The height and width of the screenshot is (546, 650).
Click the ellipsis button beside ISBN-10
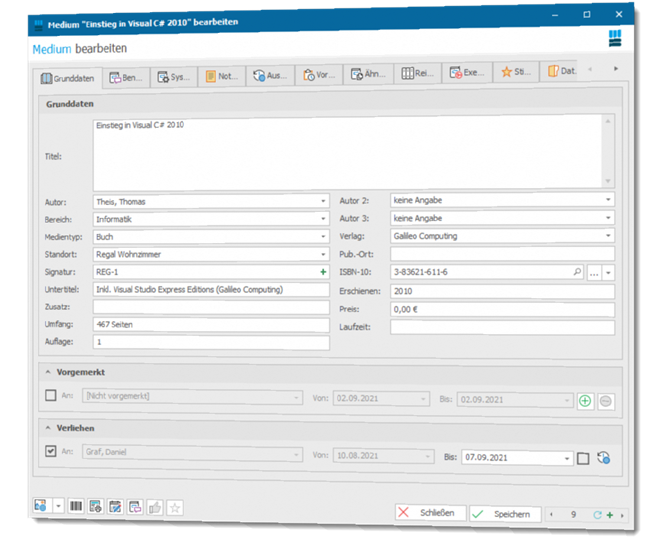[594, 273]
